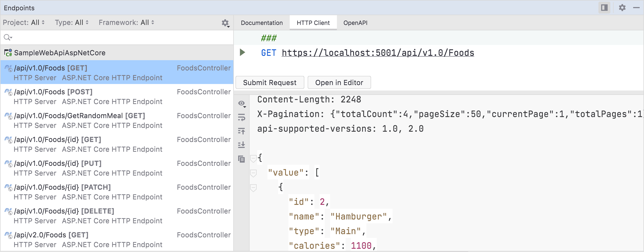The width and height of the screenshot is (644, 252).
Task: Click the SampleWebApiAspNetCore project icon
Action: [8, 53]
